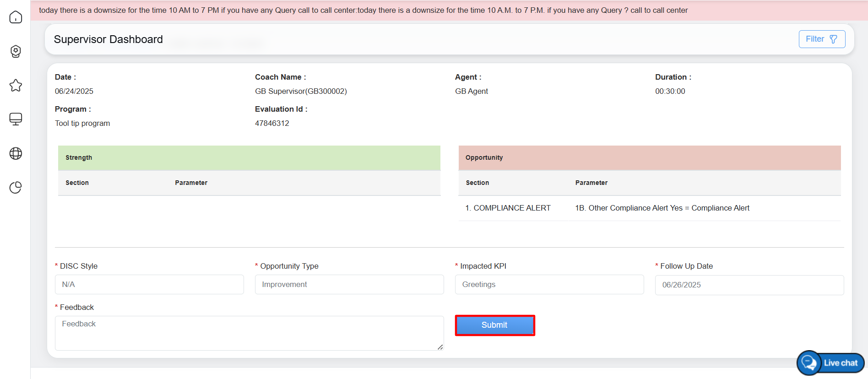The width and height of the screenshot is (868, 379).
Task: Open the DISC Style dropdown
Action: point(149,285)
